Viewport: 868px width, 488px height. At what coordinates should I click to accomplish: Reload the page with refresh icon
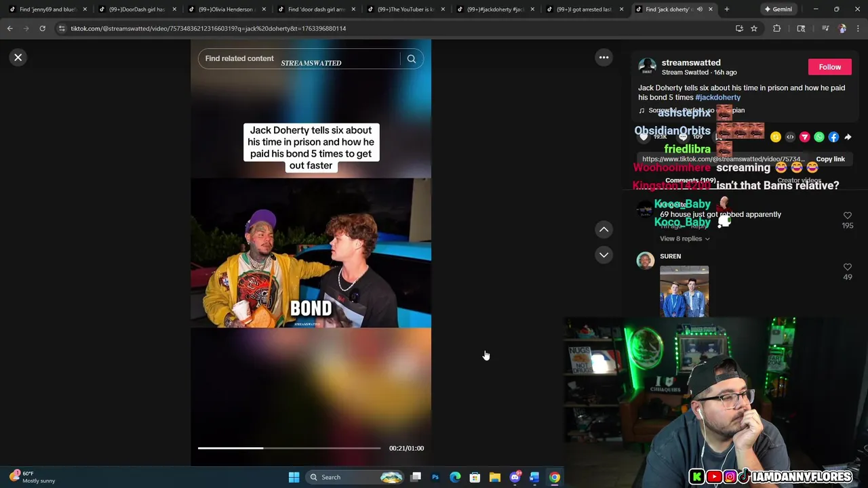42,28
